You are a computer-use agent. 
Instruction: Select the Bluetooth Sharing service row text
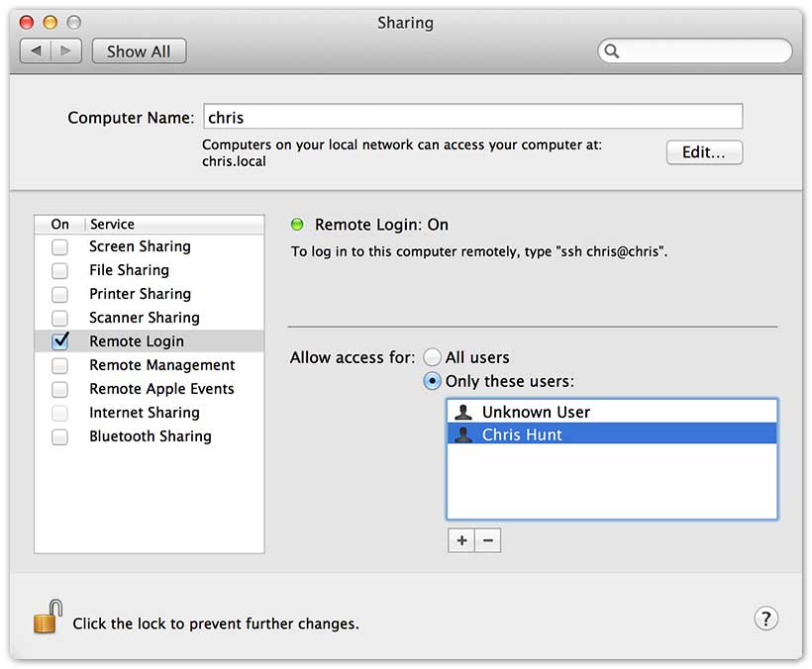pos(151,436)
